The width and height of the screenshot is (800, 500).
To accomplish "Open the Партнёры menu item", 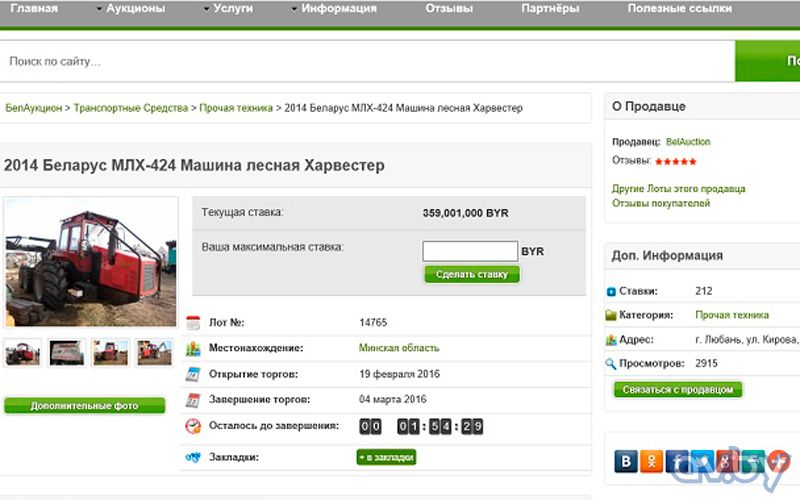I will 550,8.
